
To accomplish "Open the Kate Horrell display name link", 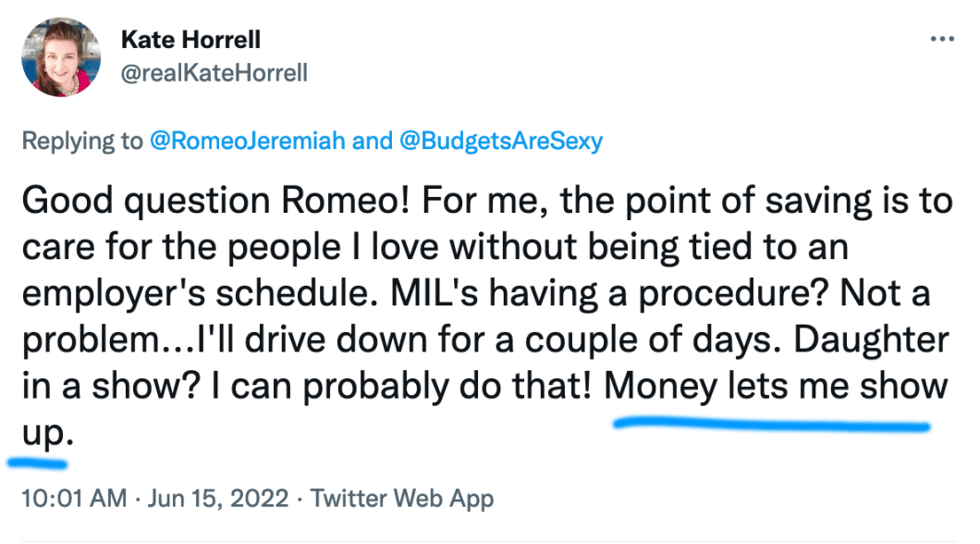I will (x=191, y=41).
